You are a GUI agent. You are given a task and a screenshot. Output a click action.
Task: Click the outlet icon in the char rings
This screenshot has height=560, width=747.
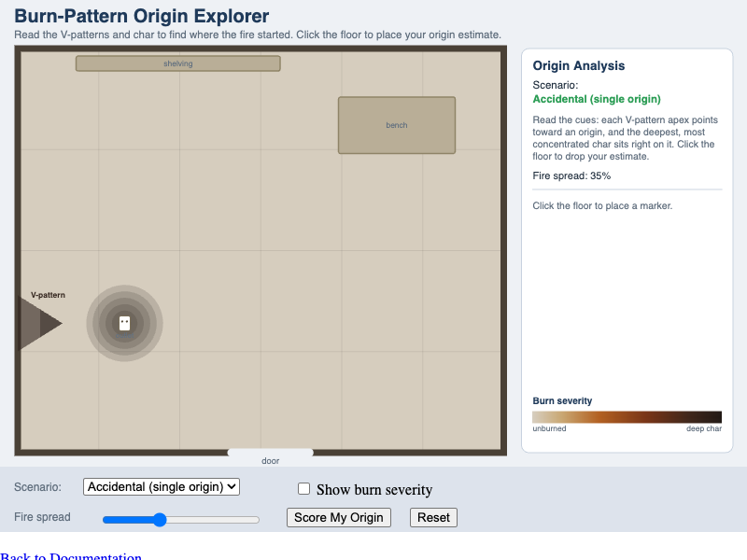(124, 323)
